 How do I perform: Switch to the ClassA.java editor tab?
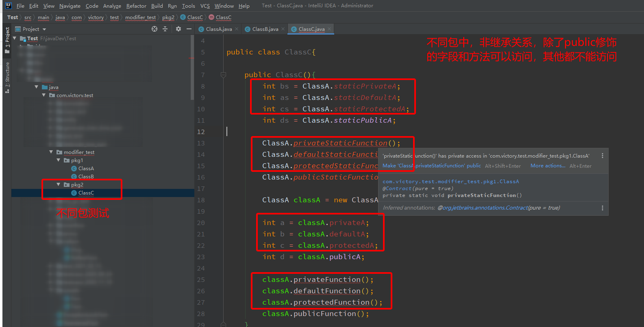tap(219, 29)
